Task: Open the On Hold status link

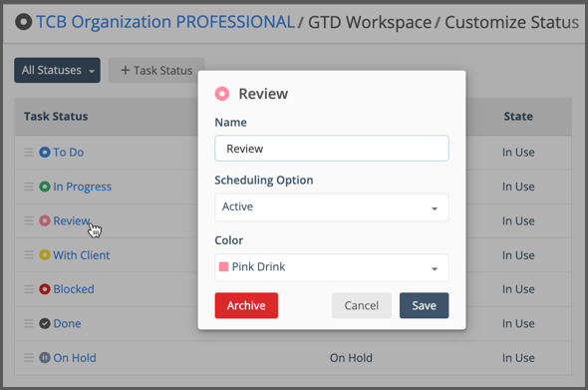Action: (75, 358)
